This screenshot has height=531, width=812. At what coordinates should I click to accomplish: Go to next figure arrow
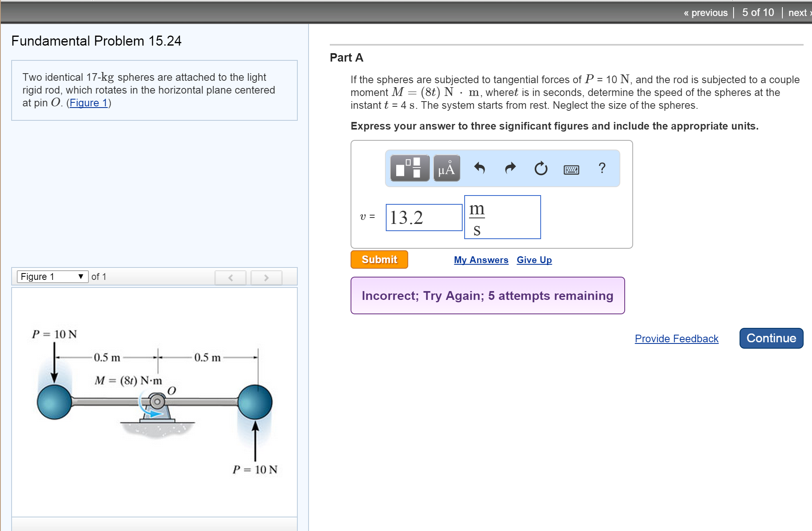[266, 277]
